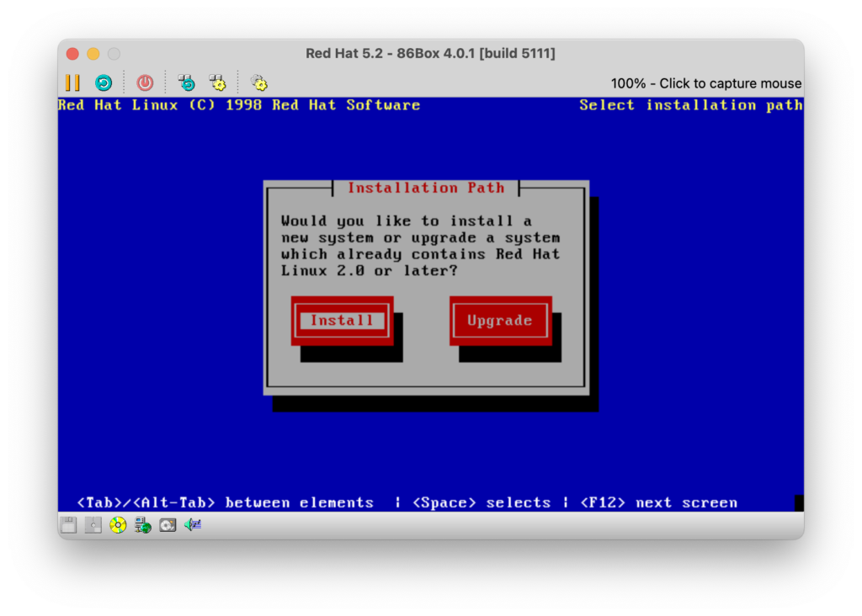
Task: Choose the Upgrade button
Action: [x=500, y=321]
